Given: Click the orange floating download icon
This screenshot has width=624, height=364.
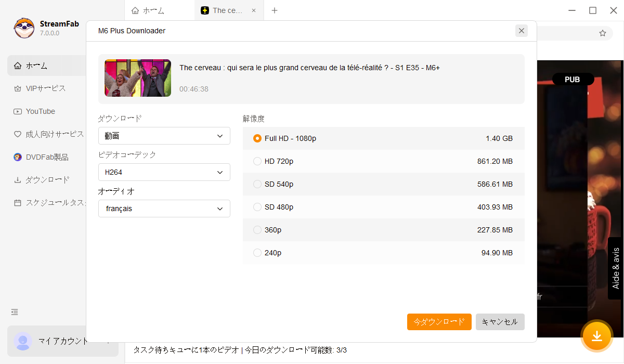Looking at the screenshot, I should click(x=597, y=336).
